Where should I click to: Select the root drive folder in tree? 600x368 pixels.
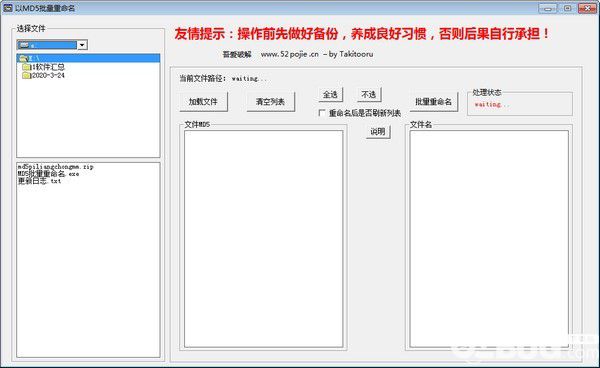click(x=88, y=58)
